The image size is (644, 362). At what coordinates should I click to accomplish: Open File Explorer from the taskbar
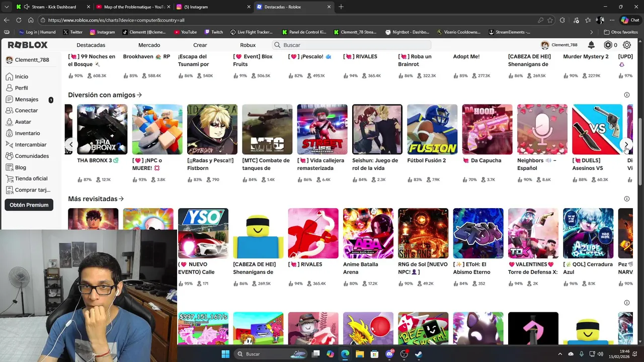pos(360,354)
